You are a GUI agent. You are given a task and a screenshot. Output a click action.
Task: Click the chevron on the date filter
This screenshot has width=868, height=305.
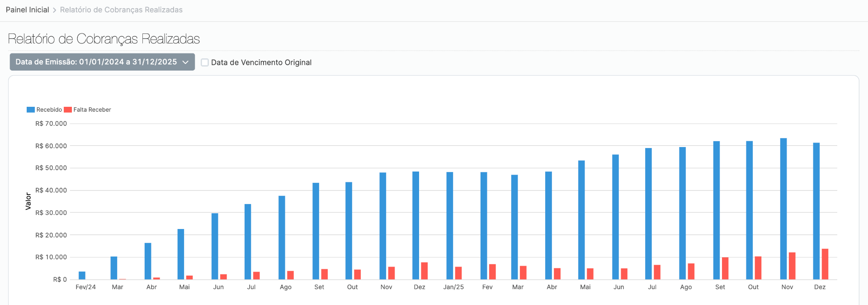tap(185, 62)
